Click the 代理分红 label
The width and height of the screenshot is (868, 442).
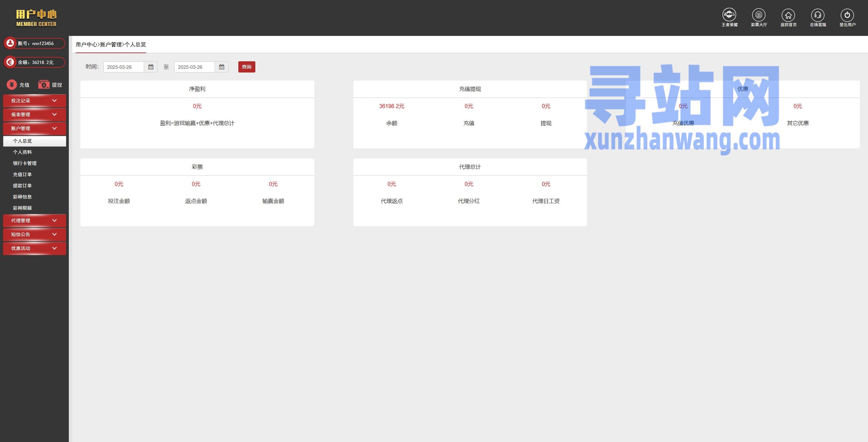click(469, 201)
